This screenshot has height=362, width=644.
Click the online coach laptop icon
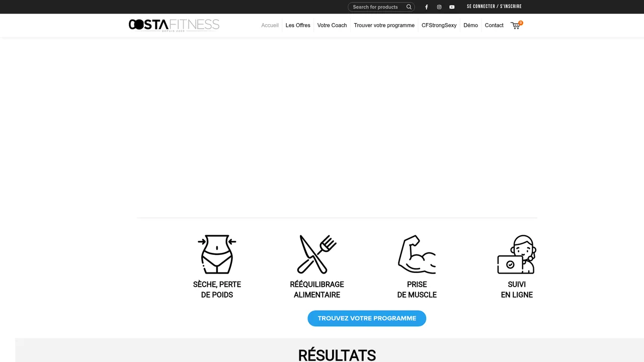coord(517,254)
